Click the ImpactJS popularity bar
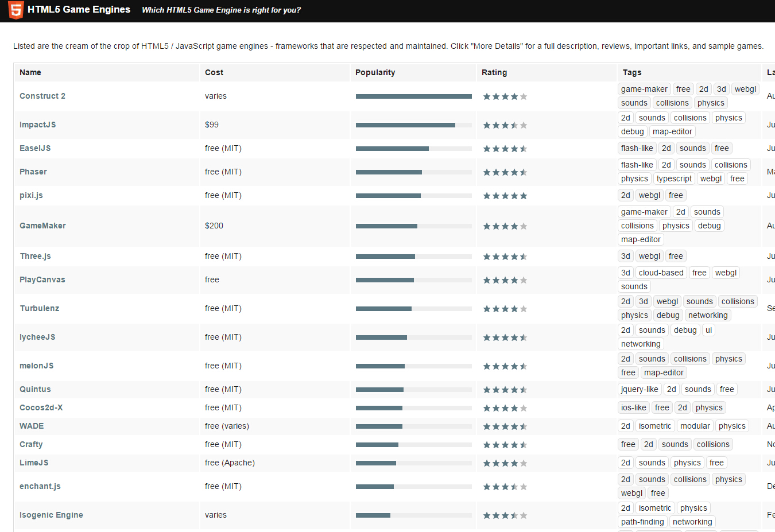 pos(414,125)
